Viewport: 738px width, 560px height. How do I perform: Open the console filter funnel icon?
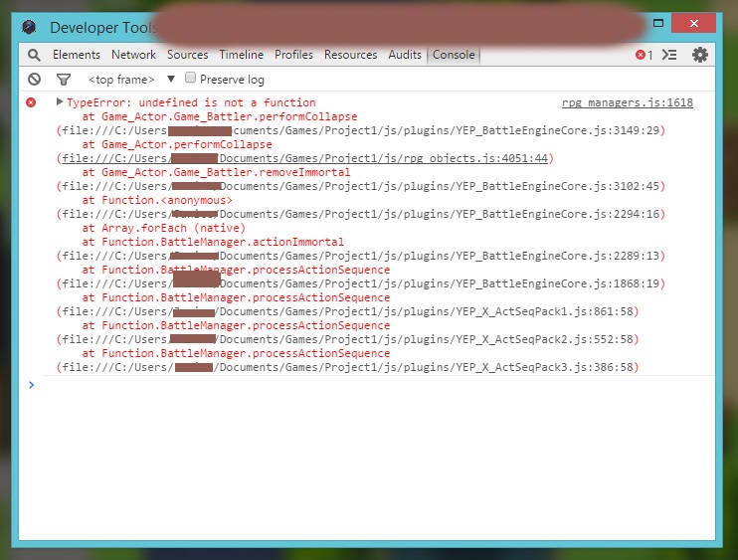[x=64, y=80]
